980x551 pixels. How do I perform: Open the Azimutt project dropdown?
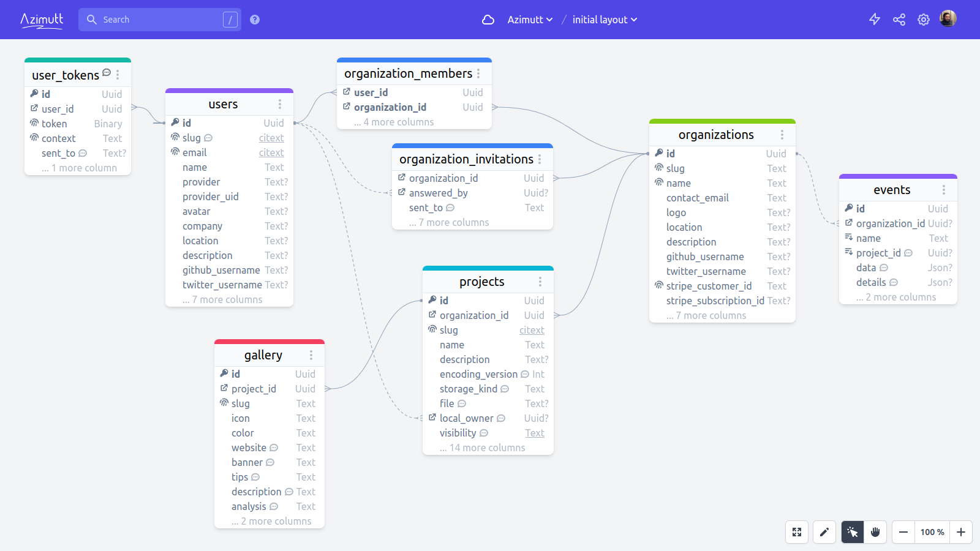coord(530,20)
